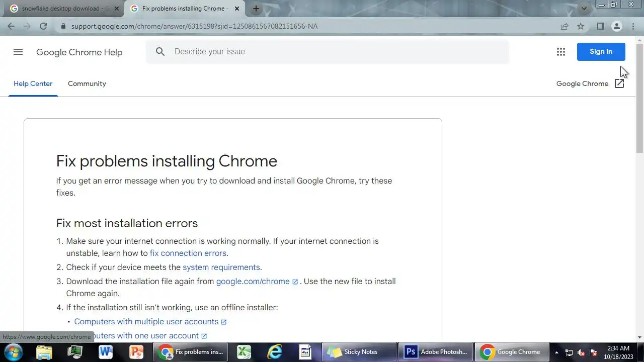The height and width of the screenshot is (362, 644).
Task: Switch to the Community tab
Action: pyautogui.click(x=87, y=83)
